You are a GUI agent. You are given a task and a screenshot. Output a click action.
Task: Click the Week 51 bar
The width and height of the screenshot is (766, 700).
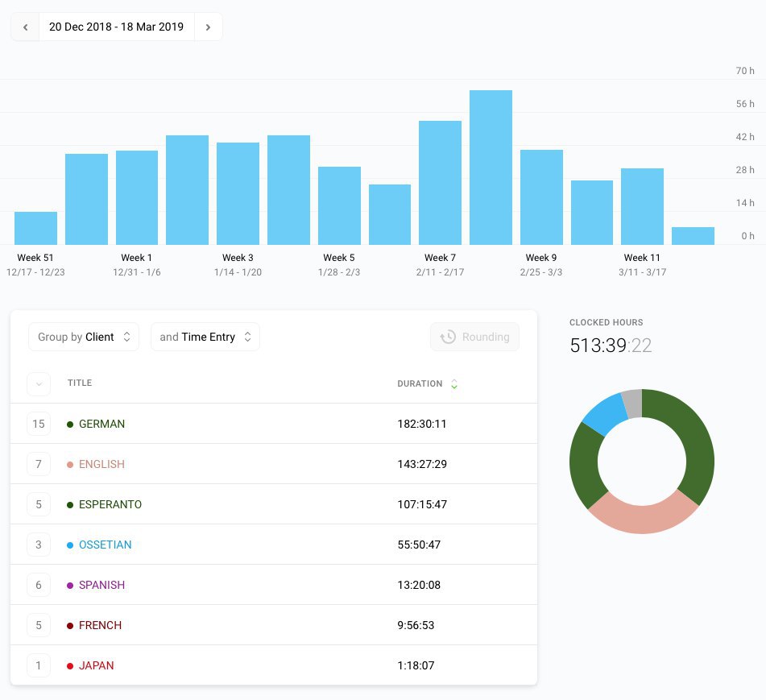pyautogui.click(x=35, y=228)
